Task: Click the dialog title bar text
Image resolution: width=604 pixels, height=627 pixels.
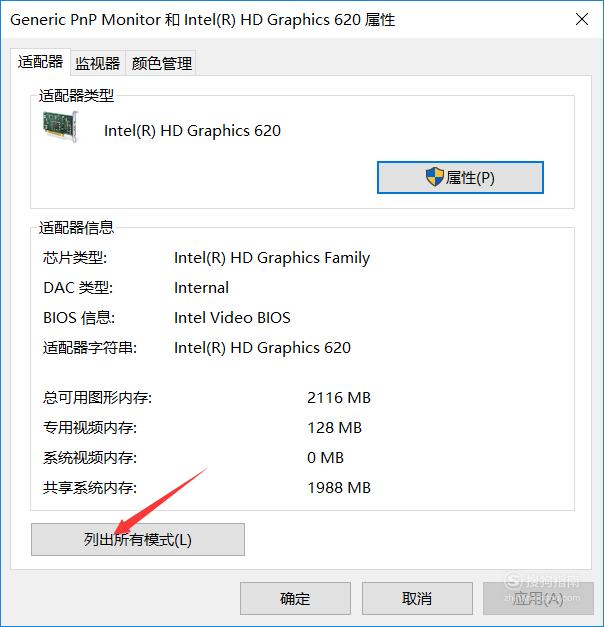Action: click(202, 20)
